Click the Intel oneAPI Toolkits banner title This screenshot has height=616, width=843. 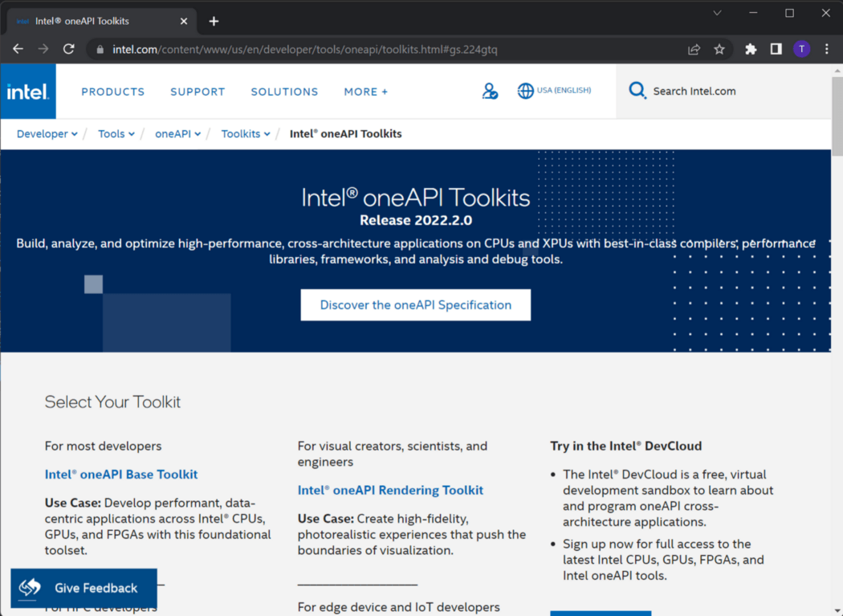pos(416,198)
